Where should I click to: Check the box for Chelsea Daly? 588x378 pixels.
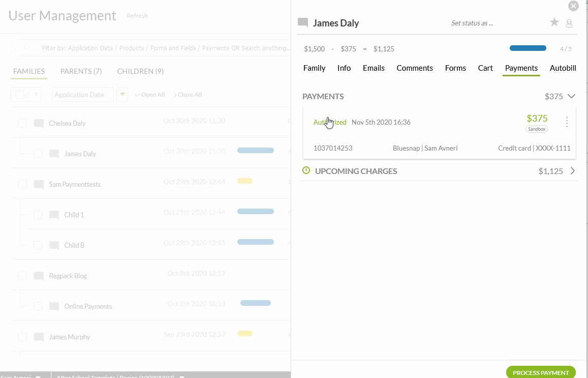click(x=22, y=123)
